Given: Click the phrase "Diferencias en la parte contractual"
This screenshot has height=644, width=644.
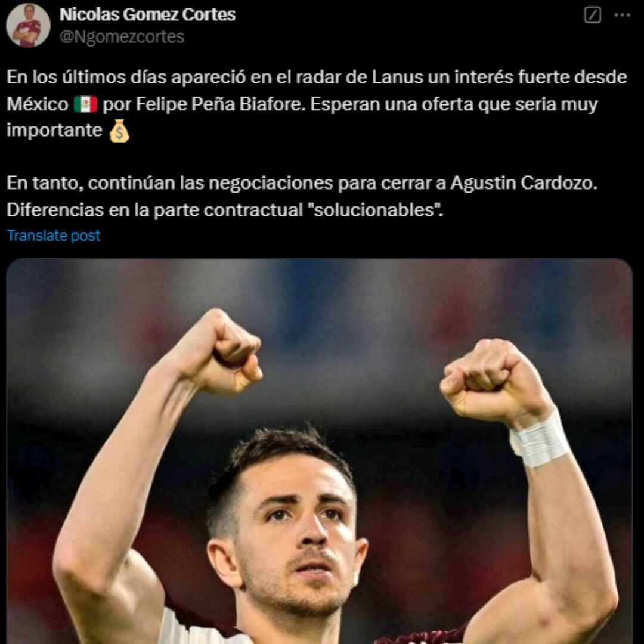Looking at the screenshot, I should click(154, 210).
